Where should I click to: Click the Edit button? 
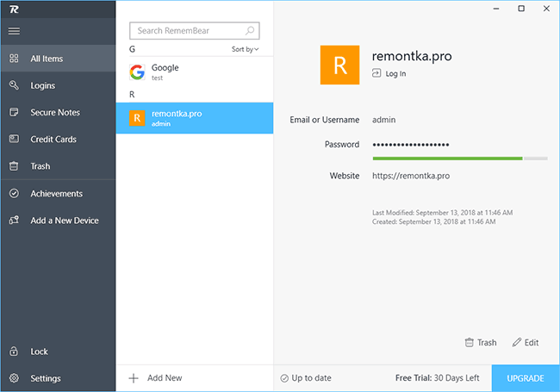coord(526,342)
